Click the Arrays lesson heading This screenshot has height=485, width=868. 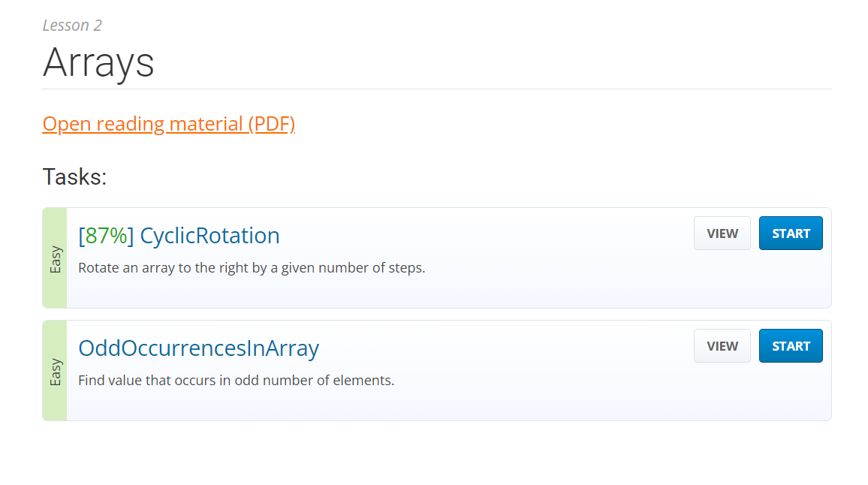pyautogui.click(x=98, y=62)
